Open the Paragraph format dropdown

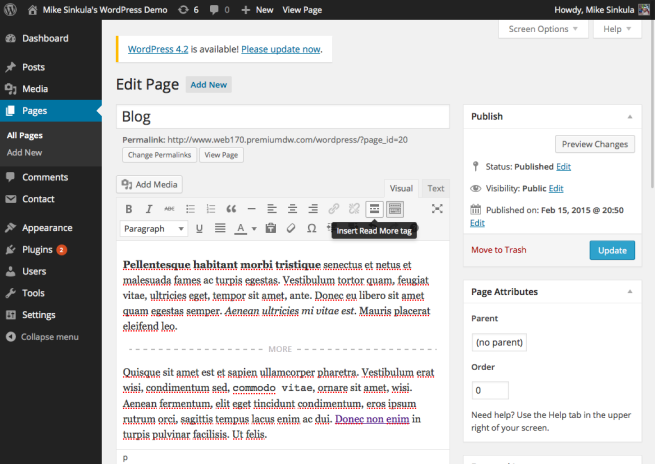[x=153, y=229]
